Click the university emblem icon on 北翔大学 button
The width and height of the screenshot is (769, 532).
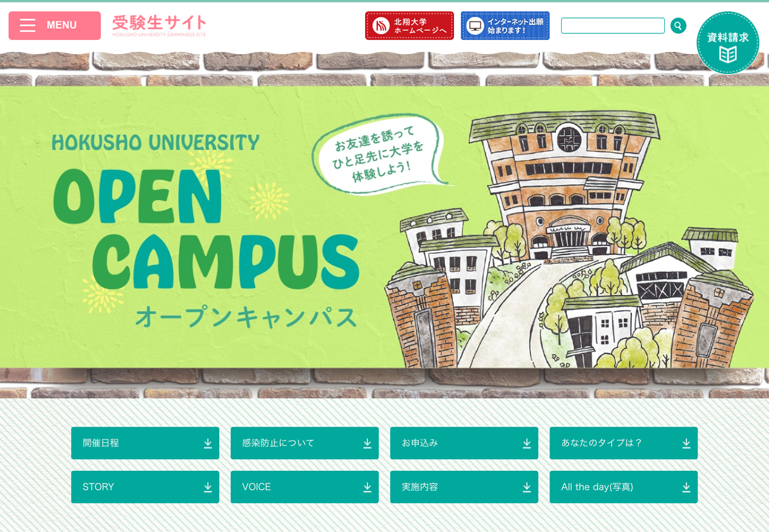tap(381, 26)
